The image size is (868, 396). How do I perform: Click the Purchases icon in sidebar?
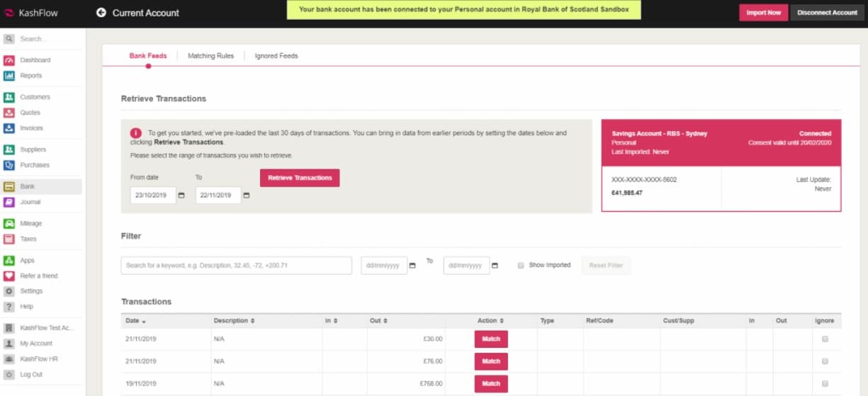point(9,165)
